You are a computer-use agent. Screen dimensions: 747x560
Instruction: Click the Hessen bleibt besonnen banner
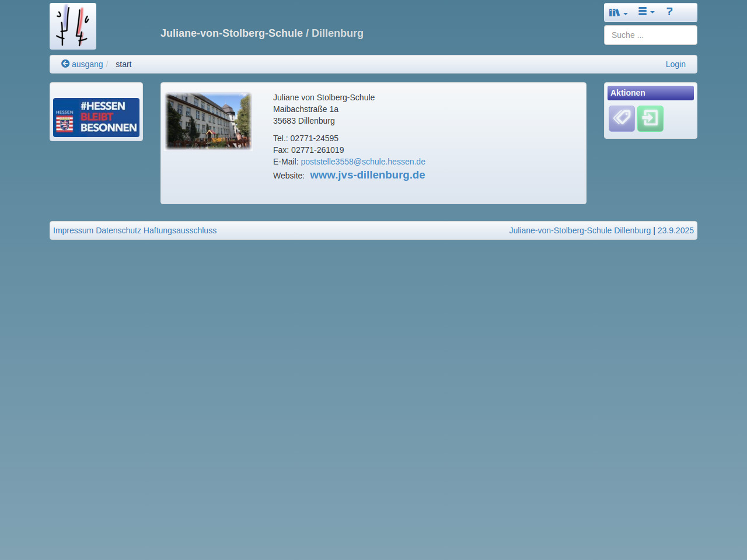click(x=96, y=117)
